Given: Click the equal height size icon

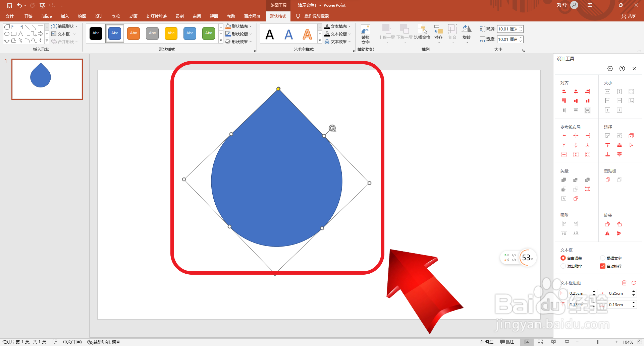Looking at the screenshot, I should (x=620, y=91).
